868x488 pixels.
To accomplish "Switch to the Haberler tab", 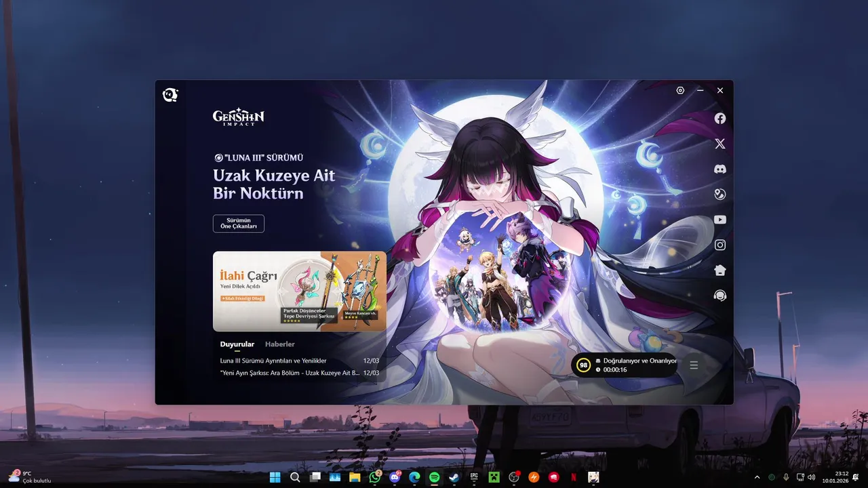I will (x=280, y=344).
